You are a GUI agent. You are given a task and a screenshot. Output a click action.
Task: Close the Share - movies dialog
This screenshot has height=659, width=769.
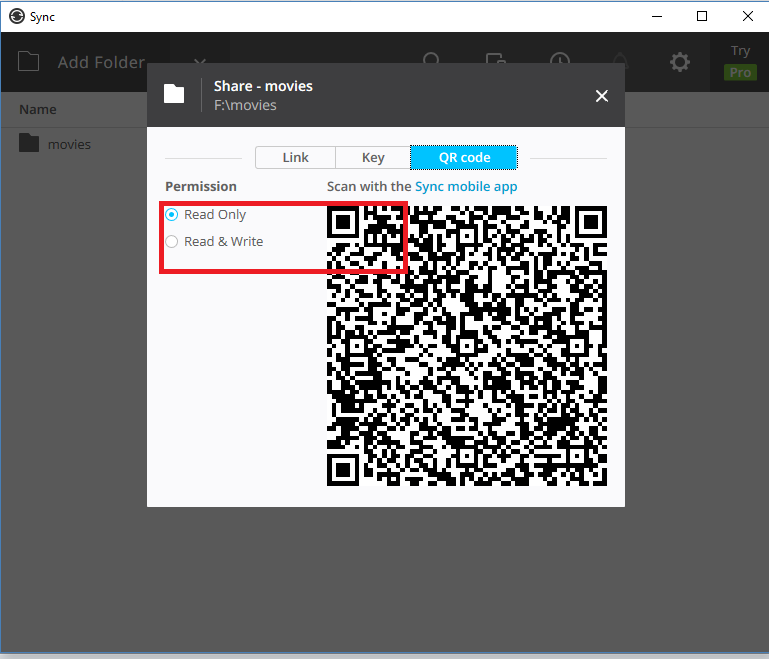point(602,96)
